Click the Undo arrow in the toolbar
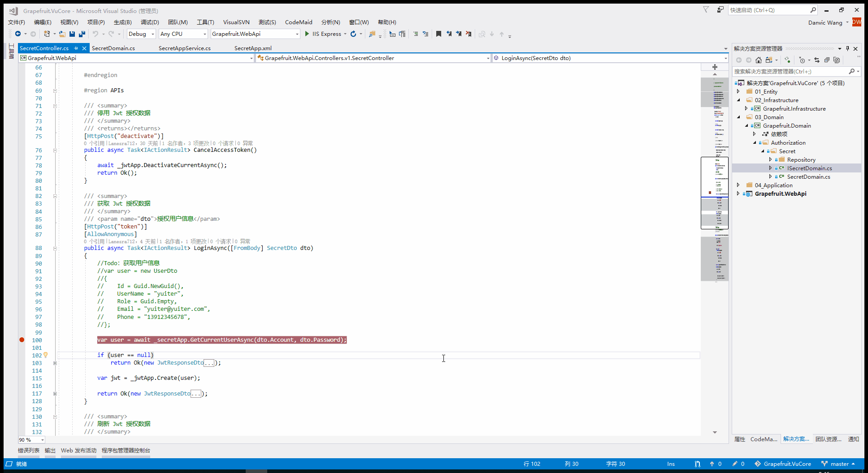 click(95, 34)
